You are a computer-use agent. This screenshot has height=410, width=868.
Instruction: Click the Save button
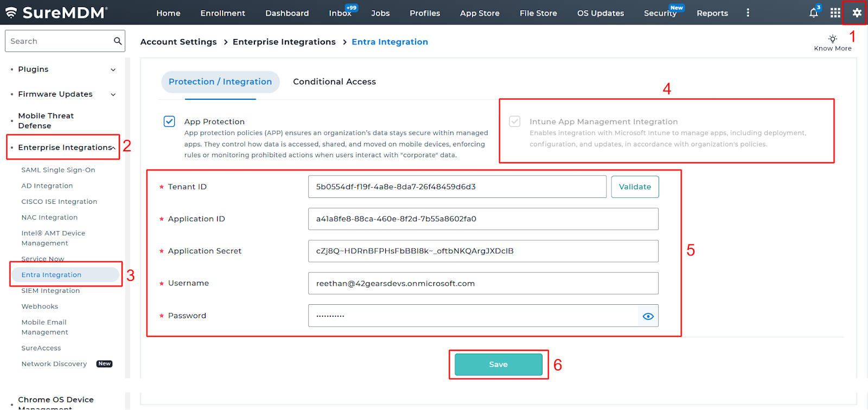[x=498, y=364]
